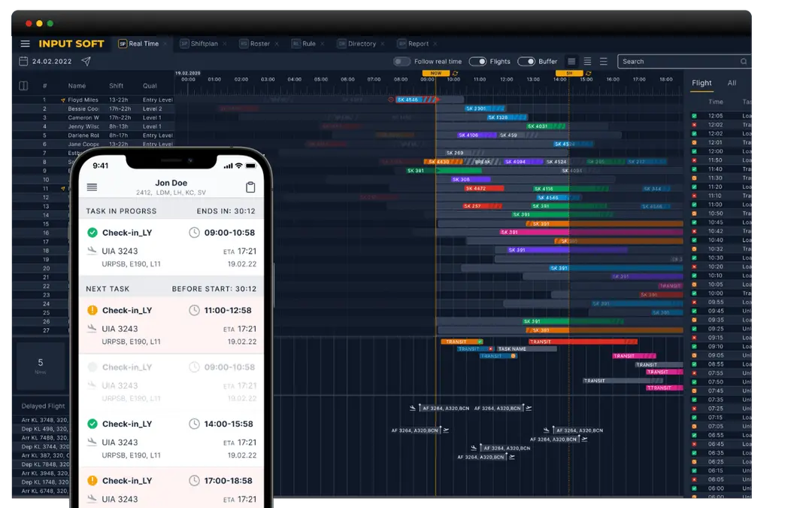Switch the flight panel to the All tab

pos(732,83)
